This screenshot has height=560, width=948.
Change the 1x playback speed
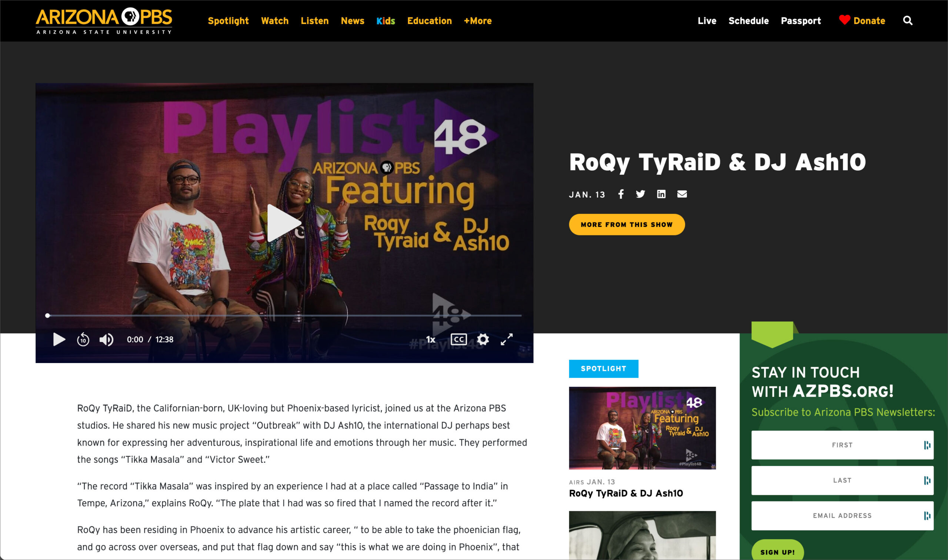(x=430, y=340)
